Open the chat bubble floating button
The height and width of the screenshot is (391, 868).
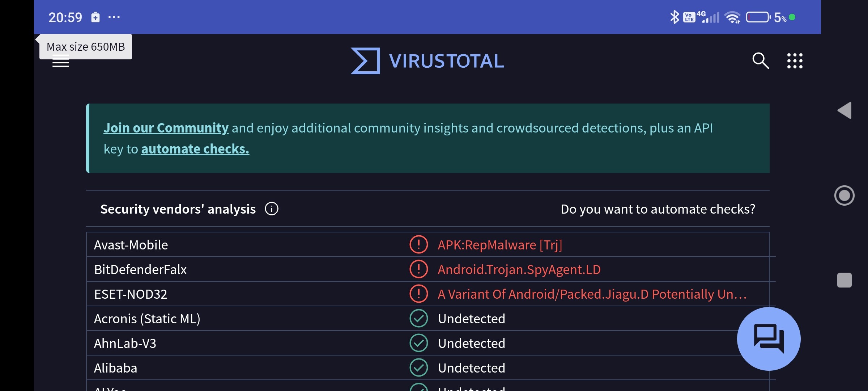tap(769, 339)
